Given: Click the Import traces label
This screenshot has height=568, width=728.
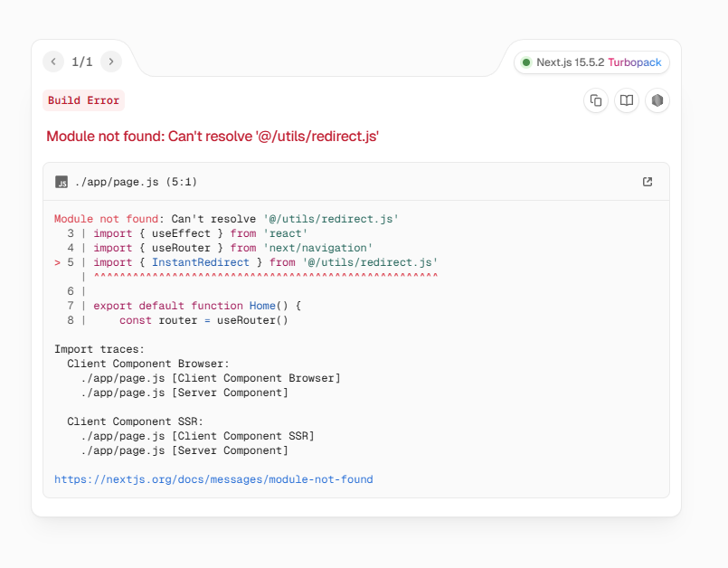Looking at the screenshot, I should pos(99,349).
